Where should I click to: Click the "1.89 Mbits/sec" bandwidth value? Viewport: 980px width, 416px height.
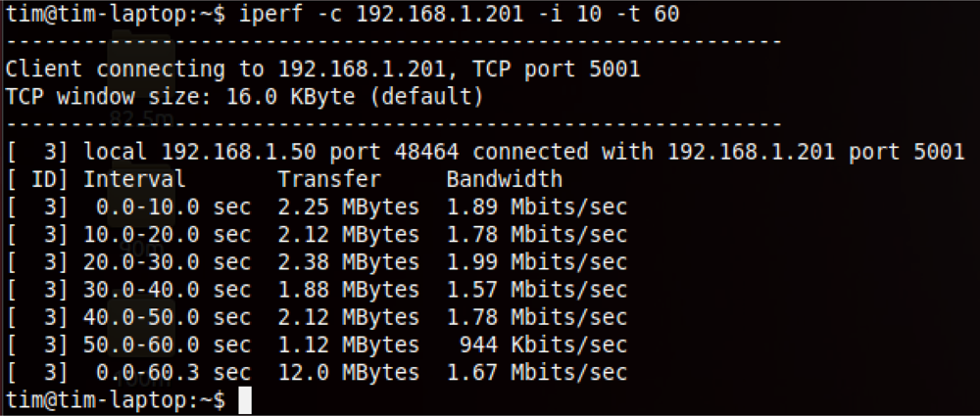coord(536,208)
